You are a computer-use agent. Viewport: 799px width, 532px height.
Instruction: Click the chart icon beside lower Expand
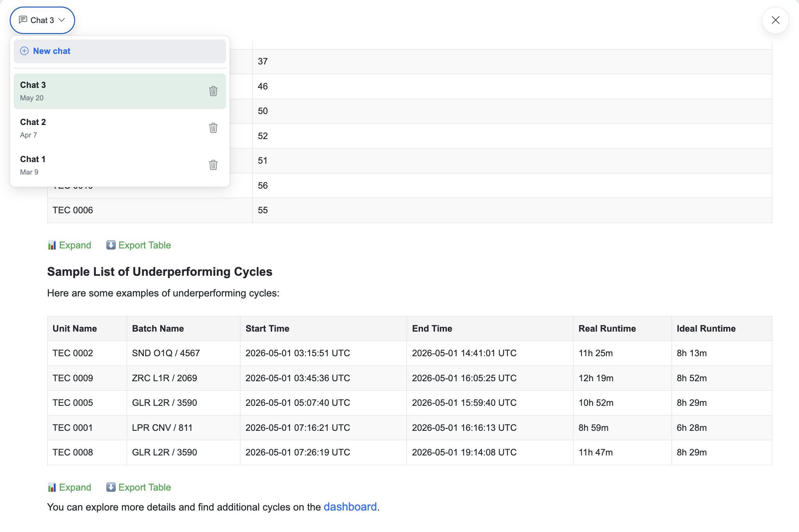click(52, 487)
